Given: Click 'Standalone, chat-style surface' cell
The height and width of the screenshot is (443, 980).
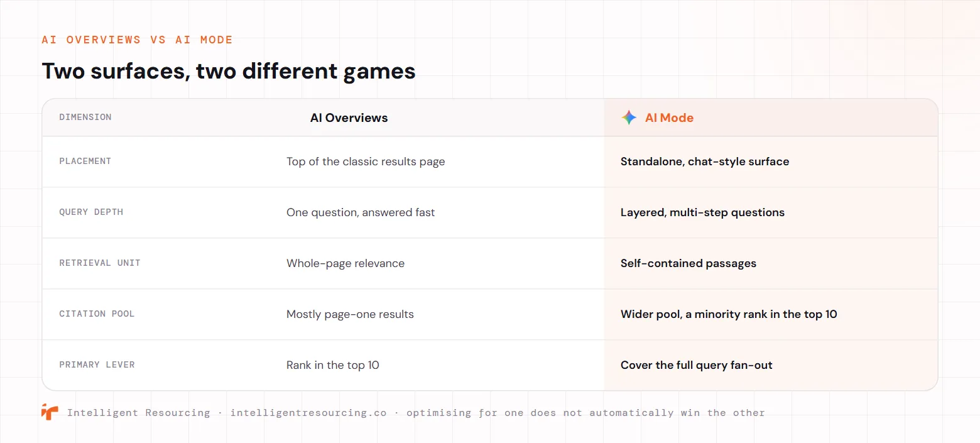Looking at the screenshot, I should [705, 161].
